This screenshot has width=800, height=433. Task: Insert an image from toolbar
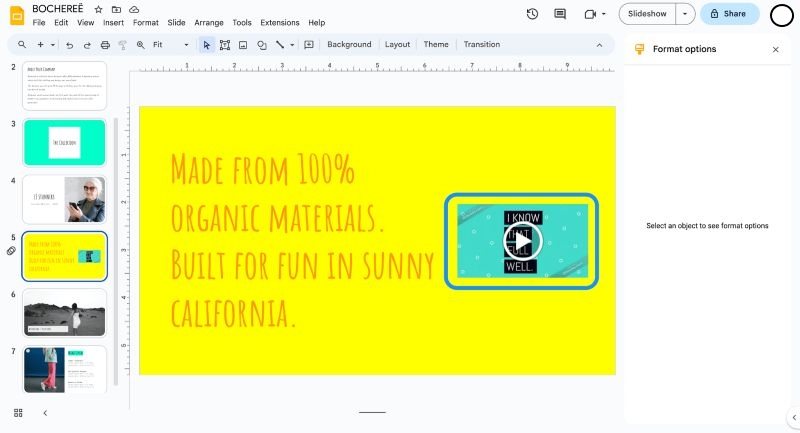(x=243, y=45)
